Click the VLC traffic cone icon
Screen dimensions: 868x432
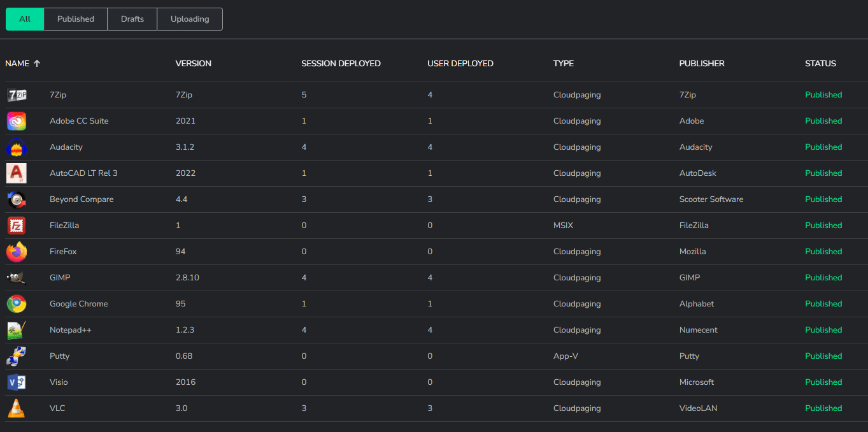pos(17,408)
